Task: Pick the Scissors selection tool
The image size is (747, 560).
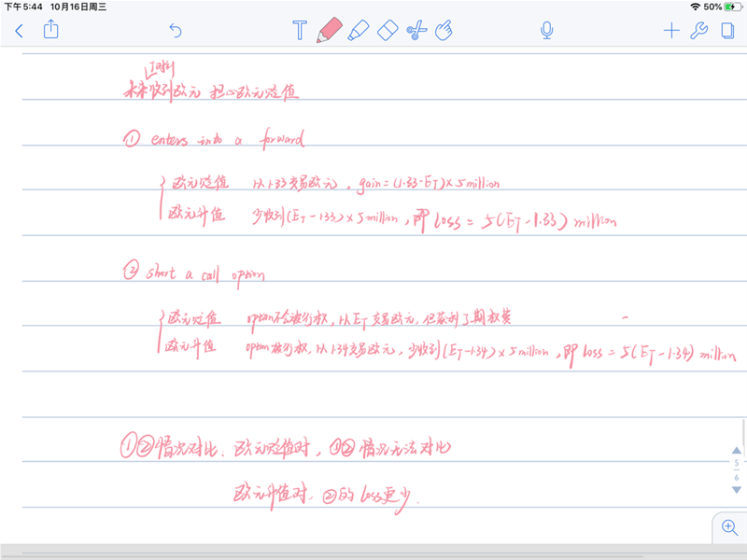Action: click(x=416, y=31)
